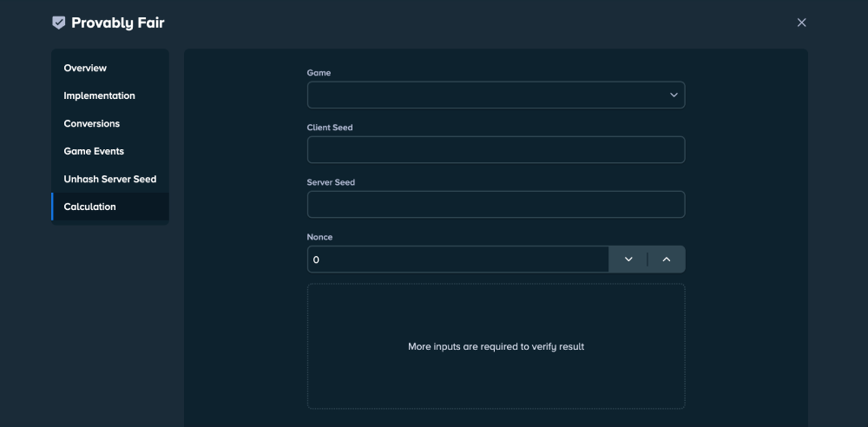Select Game Events in the sidebar

click(x=94, y=151)
